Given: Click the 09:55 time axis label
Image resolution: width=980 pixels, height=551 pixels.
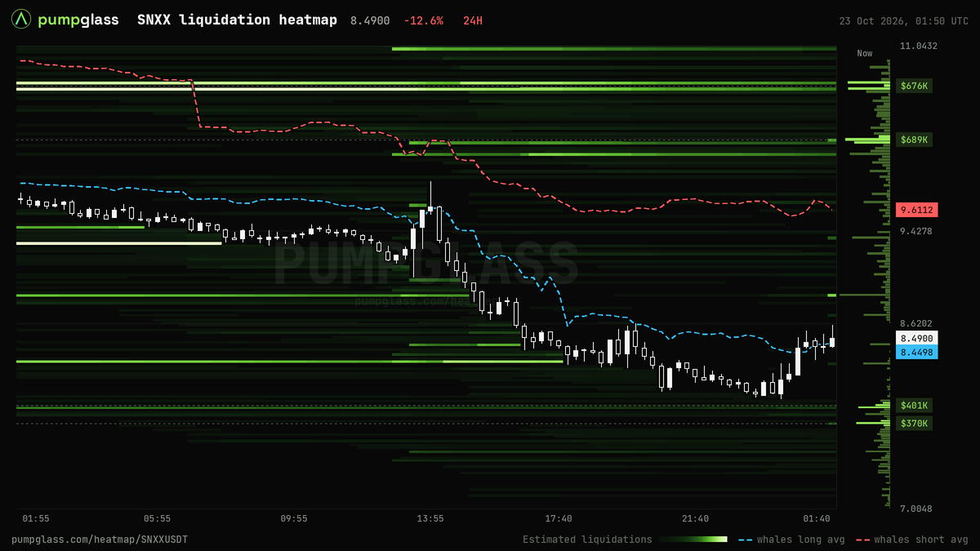Looking at the screenshot, I should coord(294,518).
